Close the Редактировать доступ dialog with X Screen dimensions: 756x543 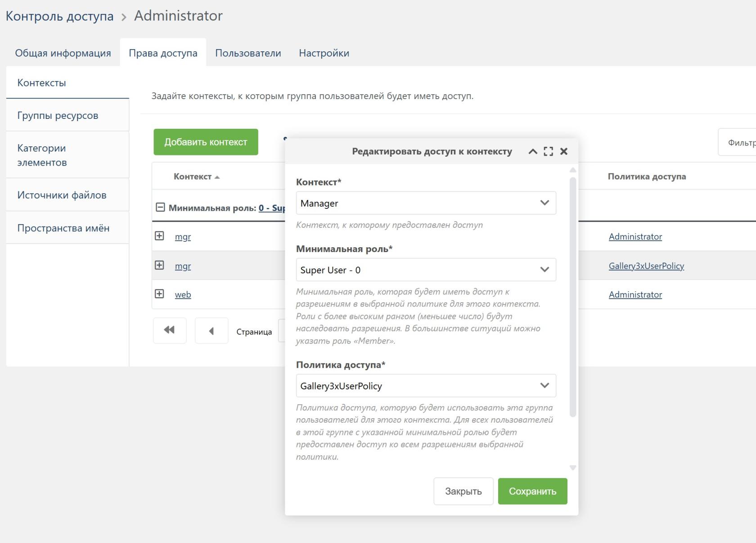coord(564,152)
